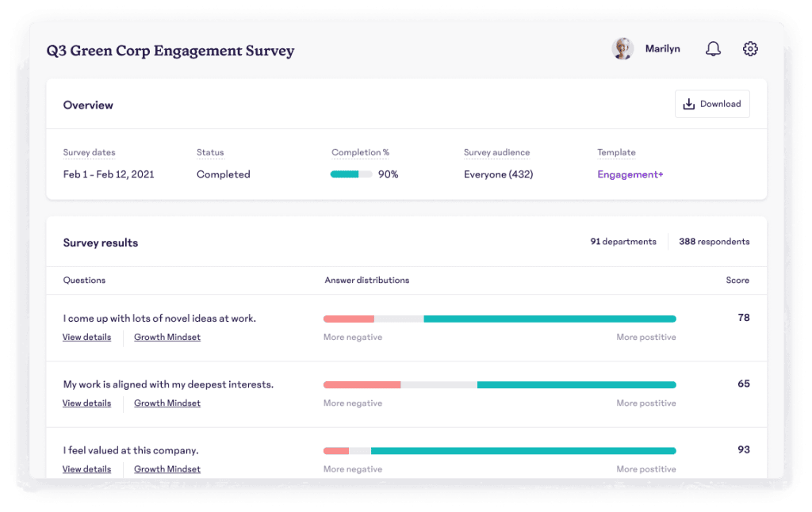Click the deepest interests answer distribution bar
Image resolution: width=812 pixels, height=512 pixels.
pyautogui.click(x=500, y=384)
